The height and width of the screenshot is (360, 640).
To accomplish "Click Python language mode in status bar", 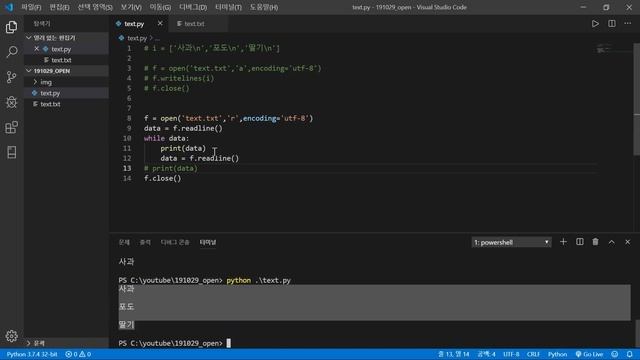I will pyautogui.click(x=557, y=354).
